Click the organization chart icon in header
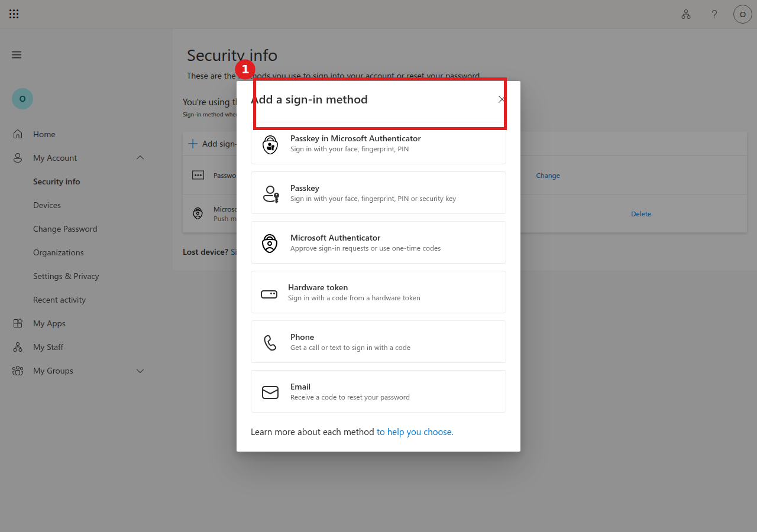This screenshot has height=532, width=757. 686,14
